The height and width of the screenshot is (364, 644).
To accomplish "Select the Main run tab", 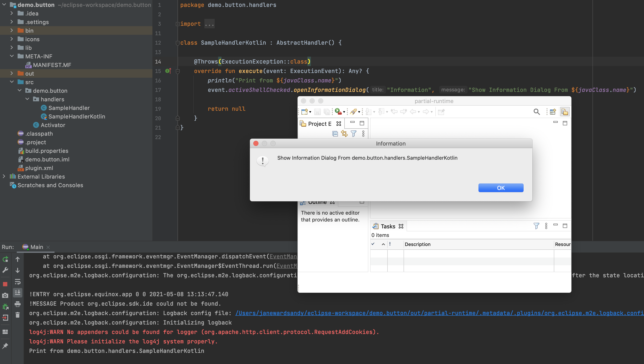I will (x=36, y=247).
